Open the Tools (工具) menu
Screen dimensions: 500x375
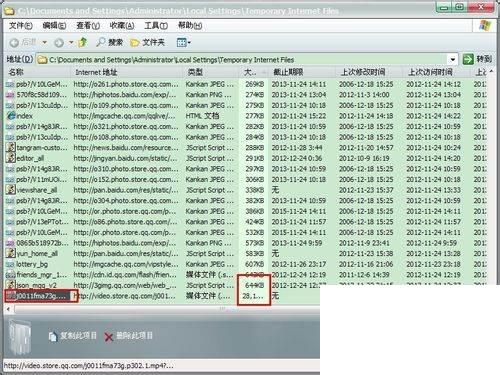[x=156, y=26]
